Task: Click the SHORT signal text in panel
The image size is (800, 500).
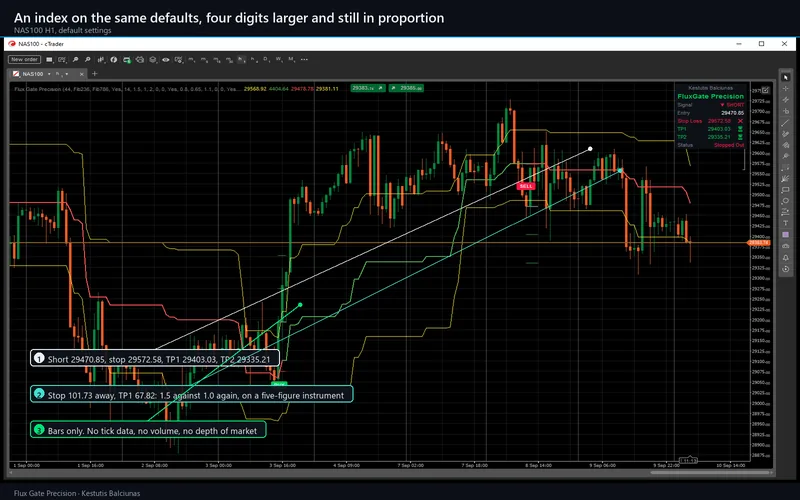Action: pos(735,105)
